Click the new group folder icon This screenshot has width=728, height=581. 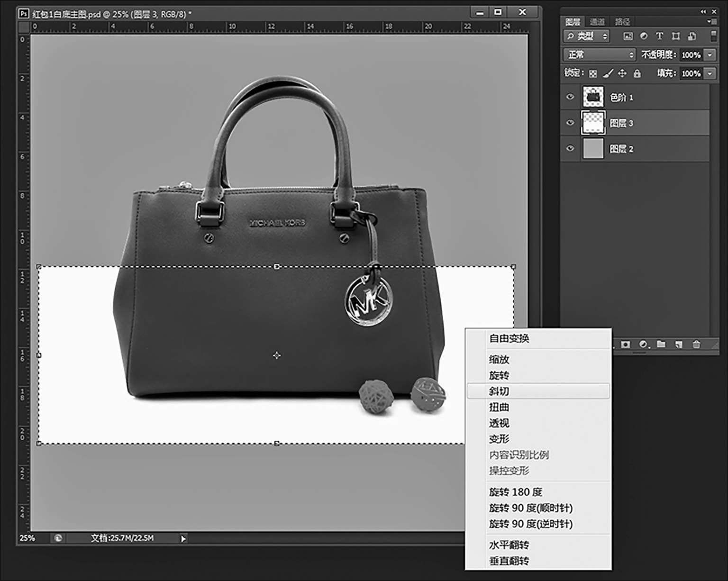[x=661, y=345]
